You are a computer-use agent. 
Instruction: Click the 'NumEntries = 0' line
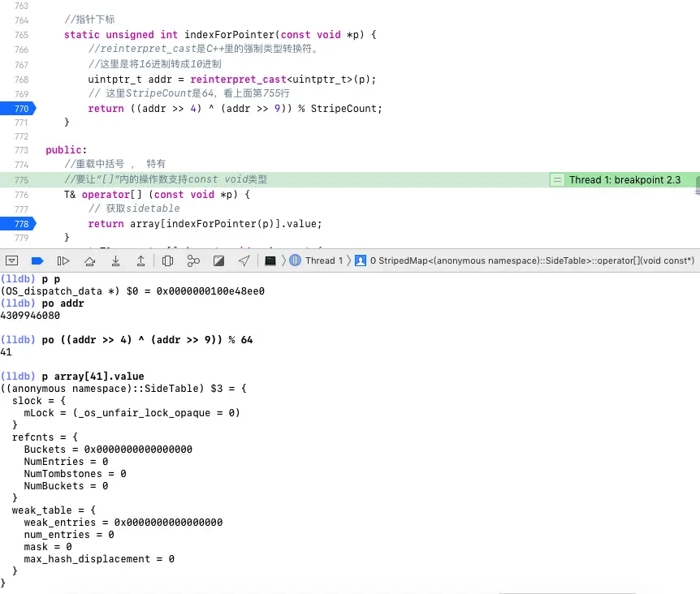tap(66, 462)
